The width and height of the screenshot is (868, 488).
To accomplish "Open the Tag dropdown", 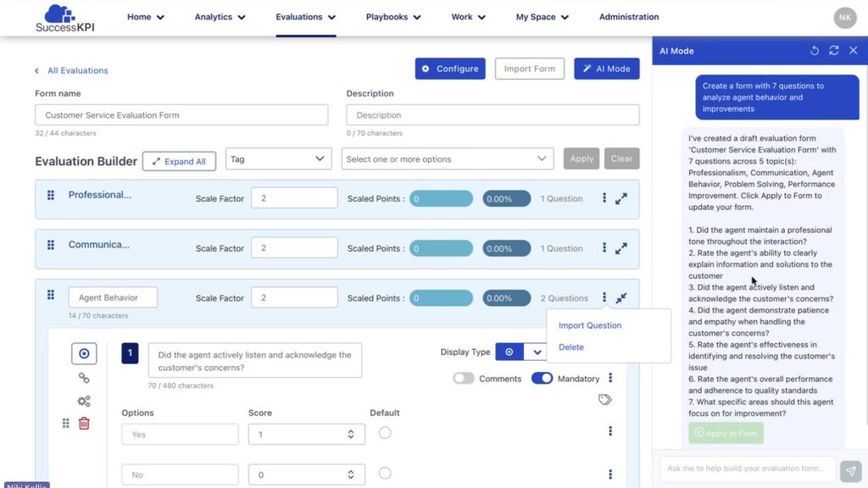I will pyautogui.click(x=278, y=158).
